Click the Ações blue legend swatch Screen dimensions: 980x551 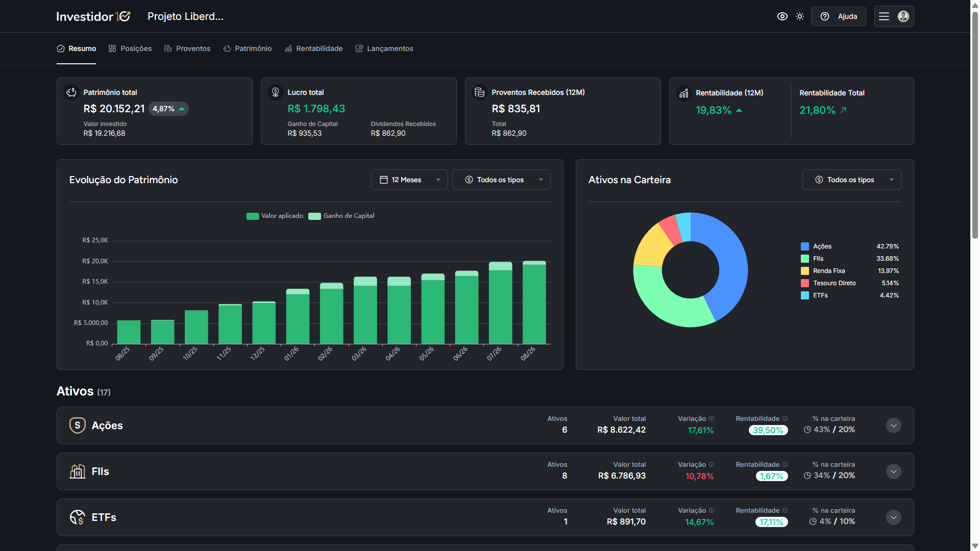coord(805,246)
